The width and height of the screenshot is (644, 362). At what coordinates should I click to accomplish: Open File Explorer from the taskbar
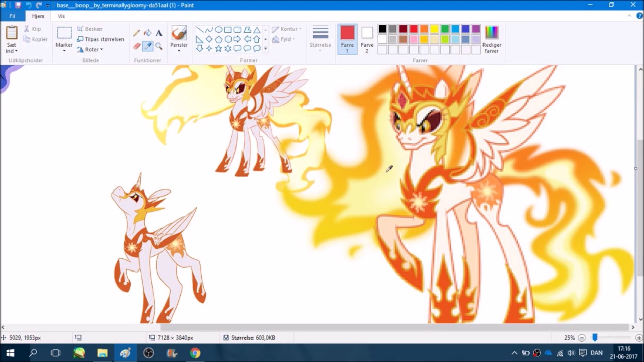click(x=102, y=353)
